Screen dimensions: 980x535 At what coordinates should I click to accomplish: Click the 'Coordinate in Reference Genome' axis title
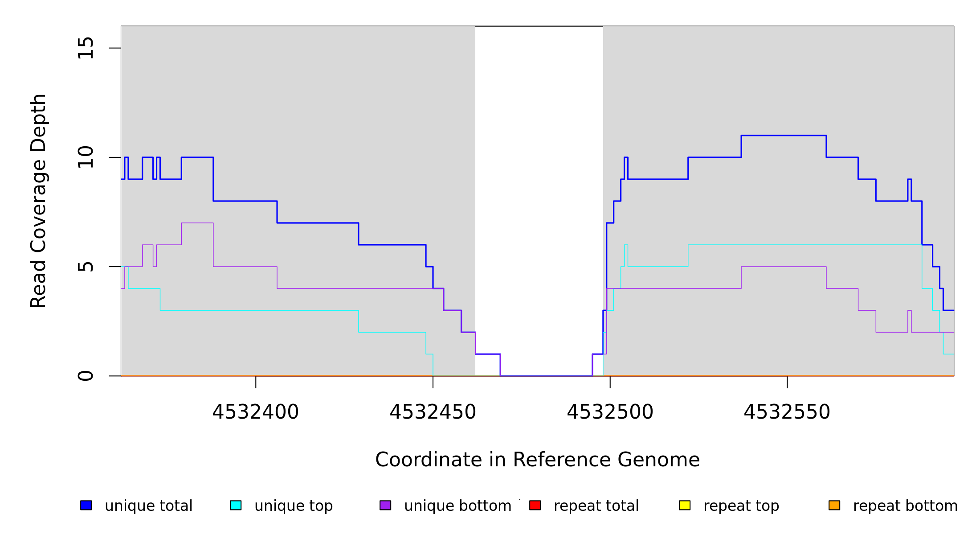tap(537, 460)
